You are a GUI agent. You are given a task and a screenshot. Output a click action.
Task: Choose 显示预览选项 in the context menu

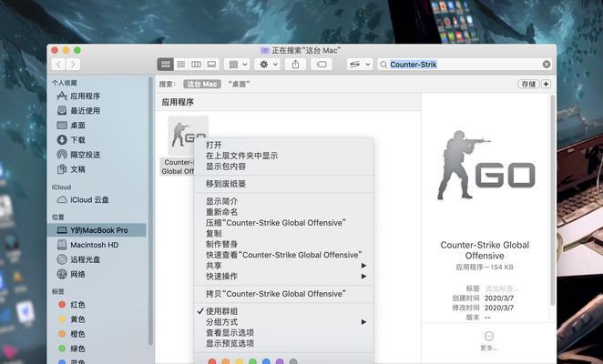pyautogui.click(x=284, y=343)
